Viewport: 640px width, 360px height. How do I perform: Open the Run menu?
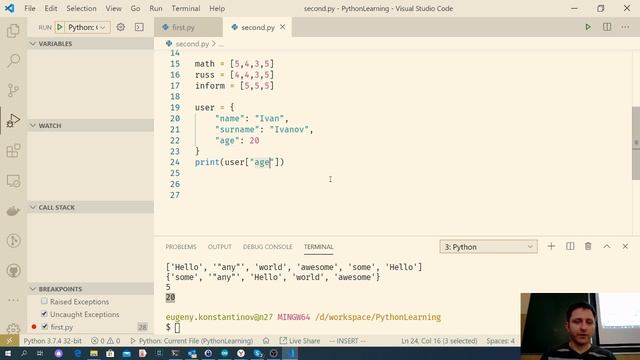coord(156,8)
